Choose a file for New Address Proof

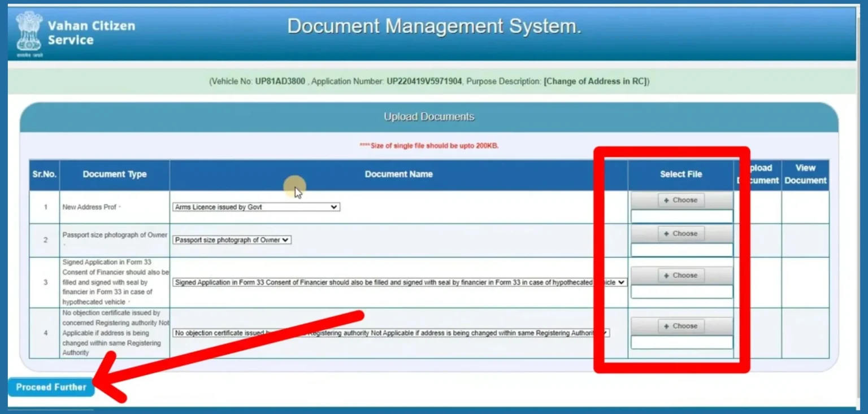tap(681, 200)
